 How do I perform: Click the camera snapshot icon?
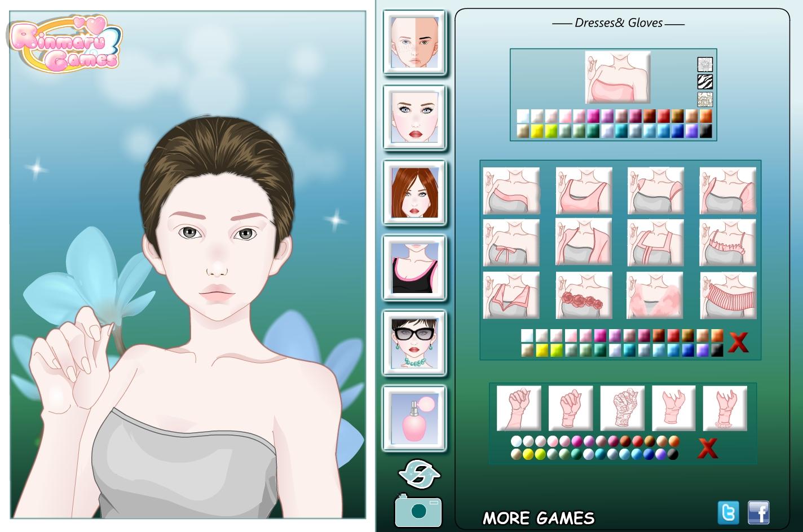(x=418, y=511)
